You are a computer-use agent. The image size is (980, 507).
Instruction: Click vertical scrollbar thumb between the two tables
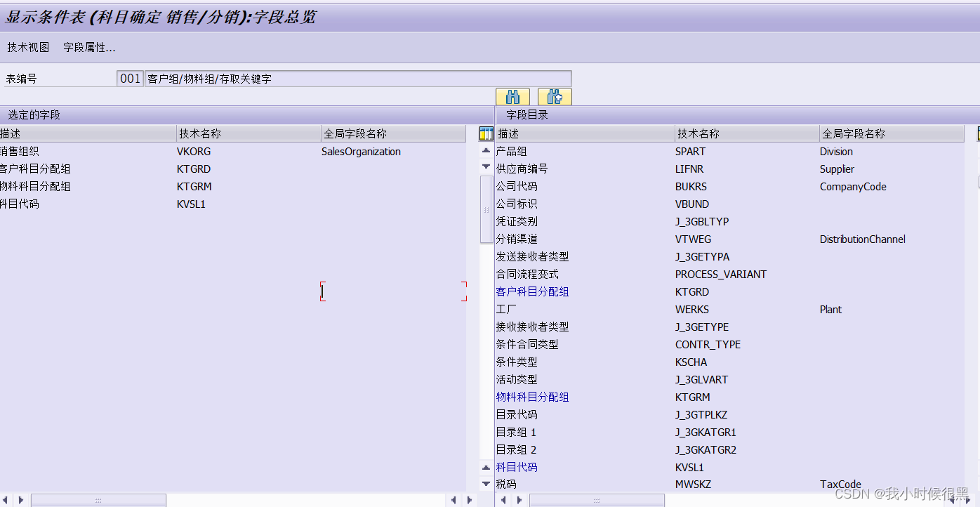(486, 209)
